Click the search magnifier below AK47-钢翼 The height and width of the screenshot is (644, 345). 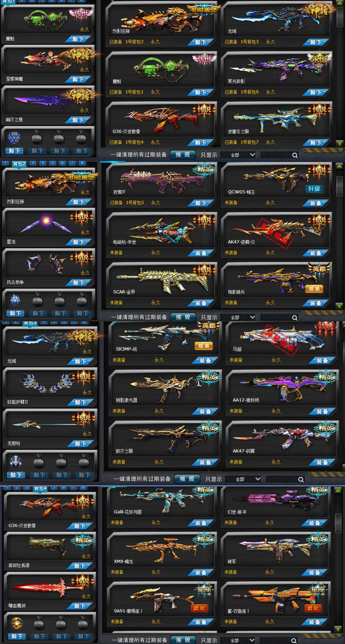point(301,479)
